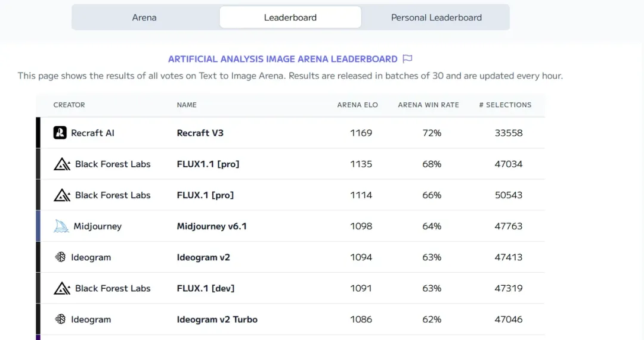
Task: Open the Recraft V3 model name
Action: tap(200, 133)
